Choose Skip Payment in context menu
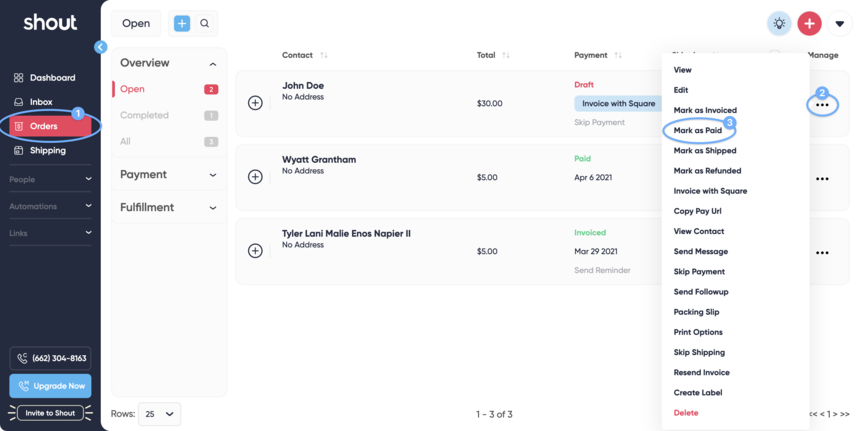This screenshot has height=431, width=860. [x=699, y=271]
